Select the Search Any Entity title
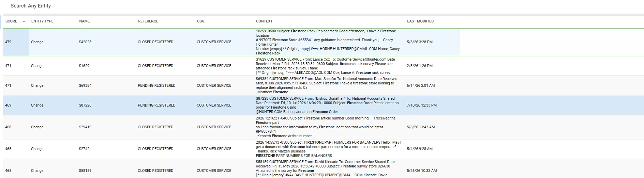 [31, 6]
